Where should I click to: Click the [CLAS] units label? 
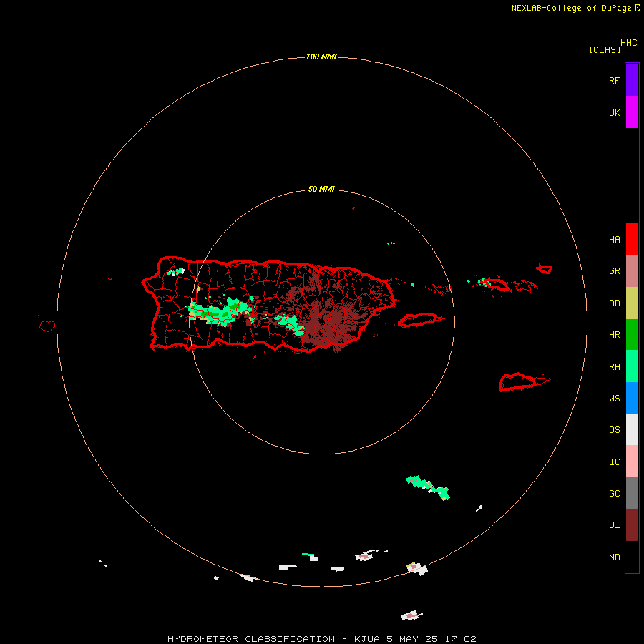(x=605, y=49)
